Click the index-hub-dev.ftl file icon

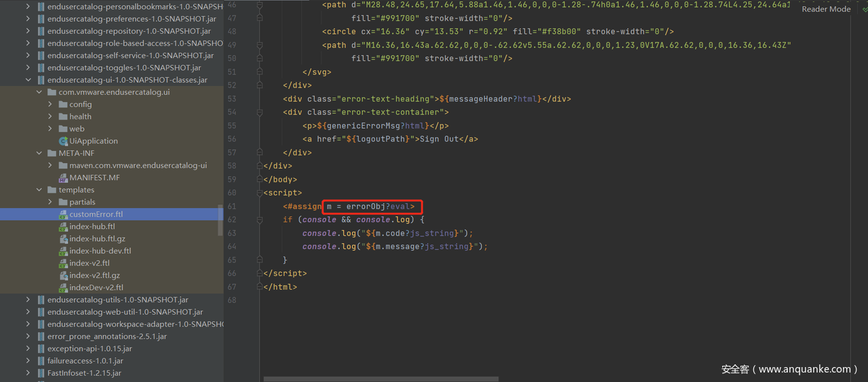click(63, 251)
